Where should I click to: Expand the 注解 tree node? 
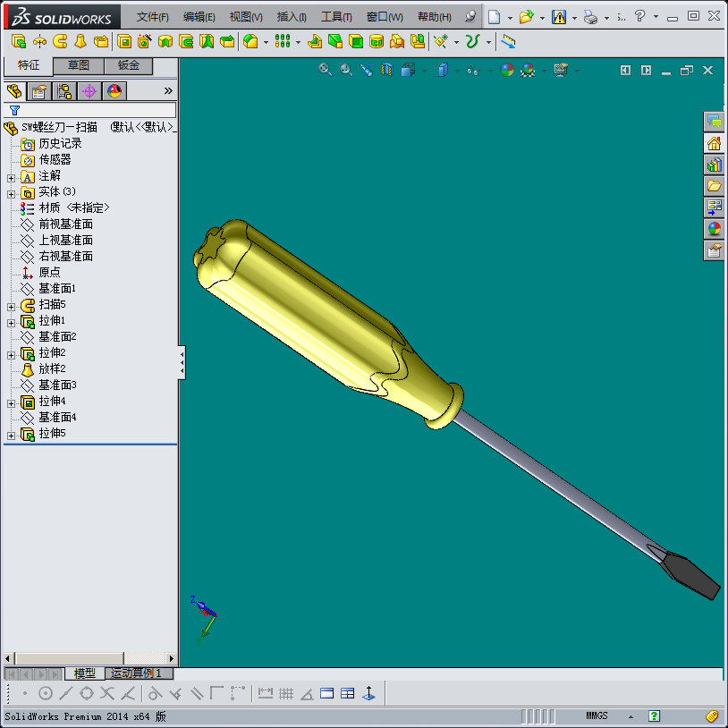(11, 178)
